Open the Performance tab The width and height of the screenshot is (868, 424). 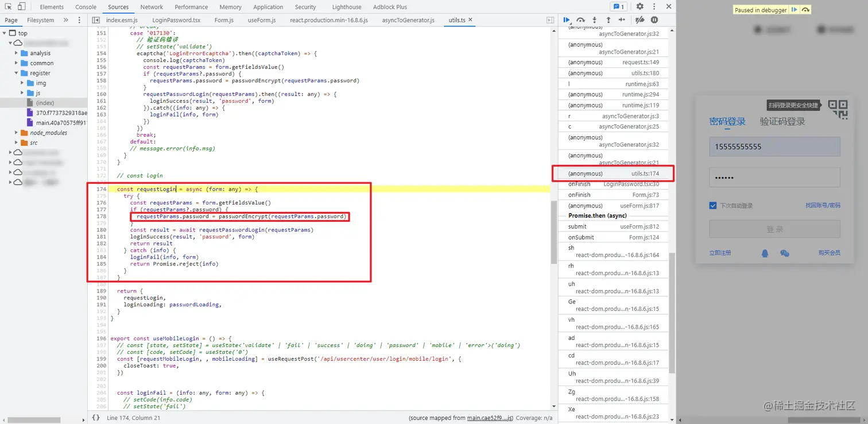(191, 7)
